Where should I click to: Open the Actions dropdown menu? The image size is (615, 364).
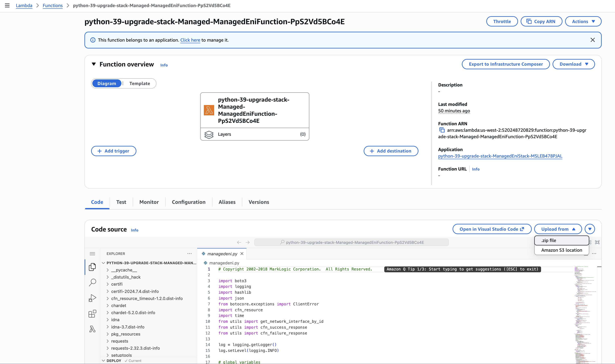[x=583, y=21]
